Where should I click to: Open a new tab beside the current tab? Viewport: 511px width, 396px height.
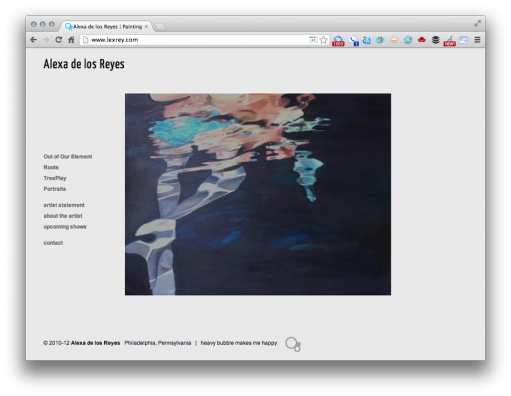tap(160, 27)
